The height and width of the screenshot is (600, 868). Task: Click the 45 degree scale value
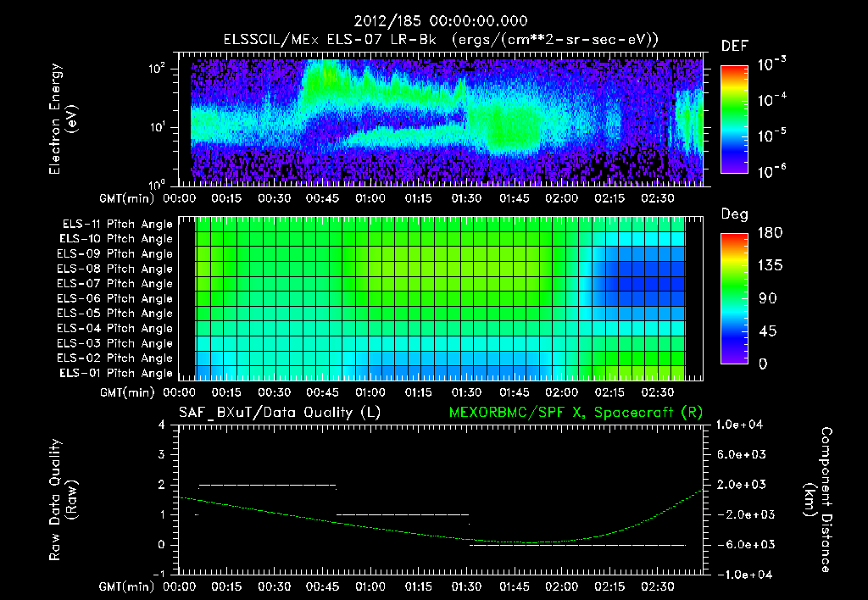pos(768,331)
